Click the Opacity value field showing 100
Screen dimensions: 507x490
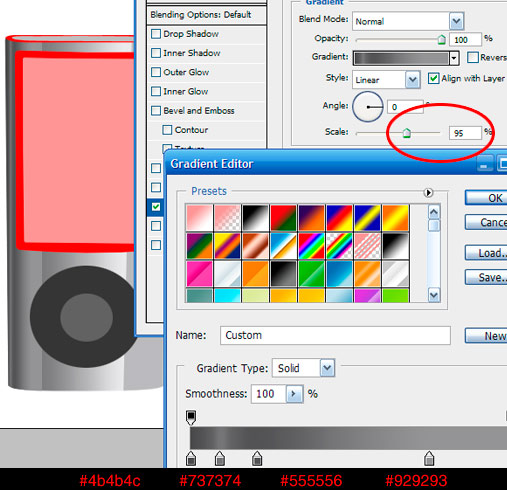click(465, 40)
